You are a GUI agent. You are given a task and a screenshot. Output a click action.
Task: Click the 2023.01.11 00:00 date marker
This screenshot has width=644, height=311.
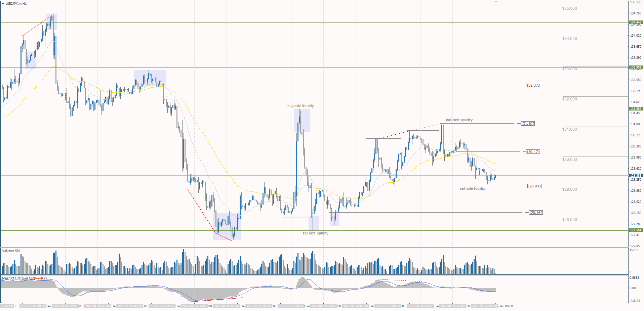coord(130,306)
